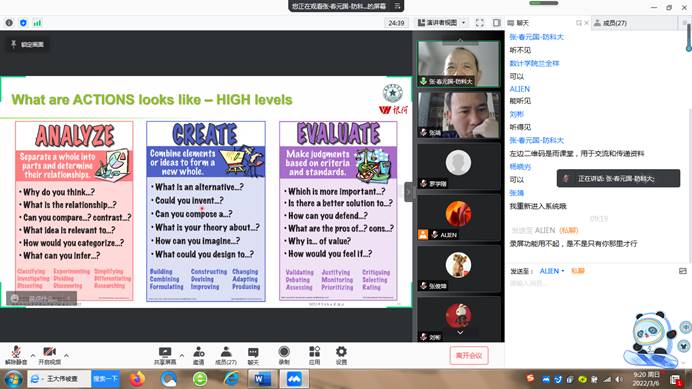Open the Members (27) toolbar button
This screenshot has width=692, height=389.
(226, 355)
